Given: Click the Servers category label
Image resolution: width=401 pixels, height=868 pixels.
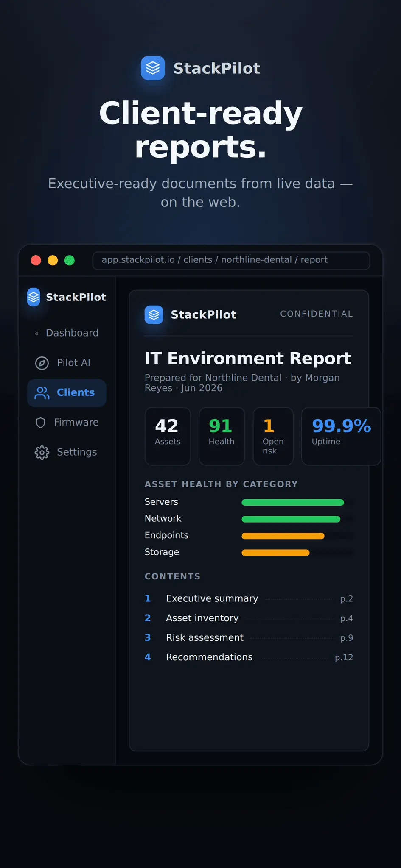Looking at the screenshot, I should point(161,502).
